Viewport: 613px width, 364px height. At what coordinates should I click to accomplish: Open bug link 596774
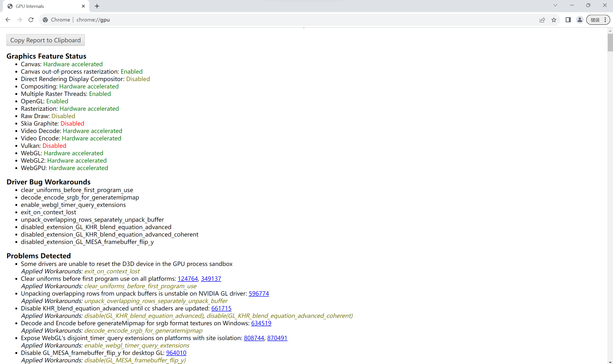pyautogui.click(x=259, y=293)
